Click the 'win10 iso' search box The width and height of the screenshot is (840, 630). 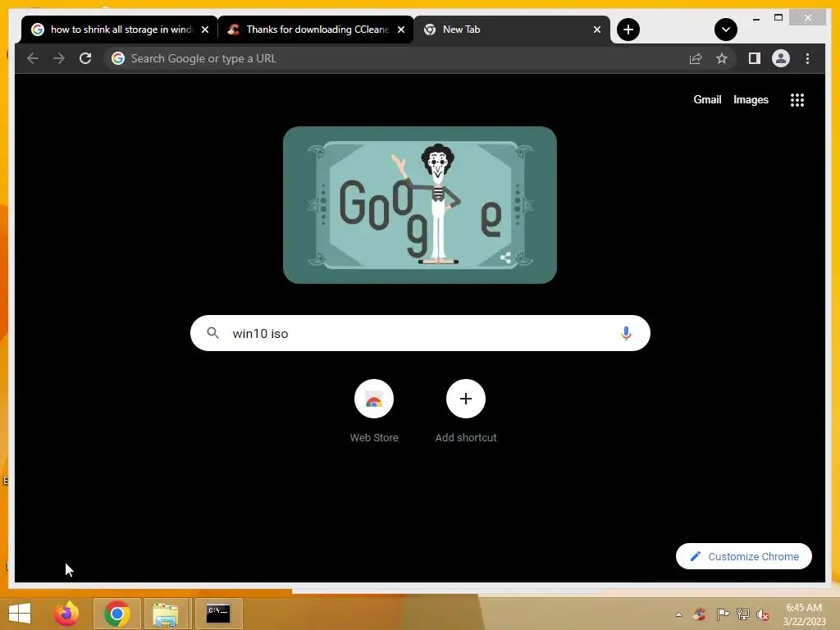pos(420,333)
